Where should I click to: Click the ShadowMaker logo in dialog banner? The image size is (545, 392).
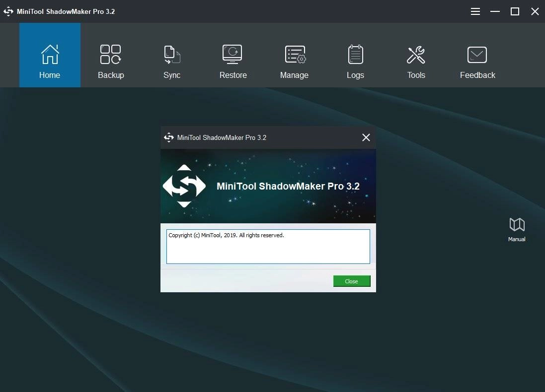coord(184,186)
